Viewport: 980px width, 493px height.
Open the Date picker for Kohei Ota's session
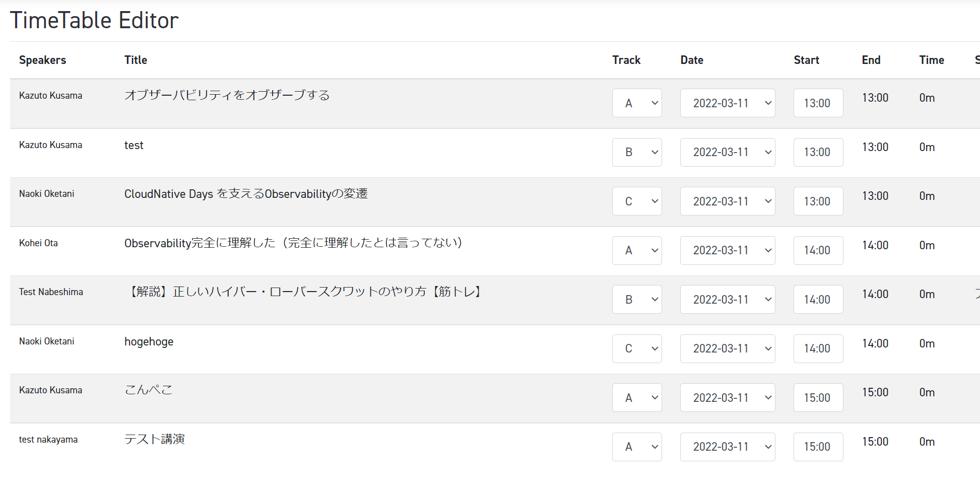click(x=728, y=250)
